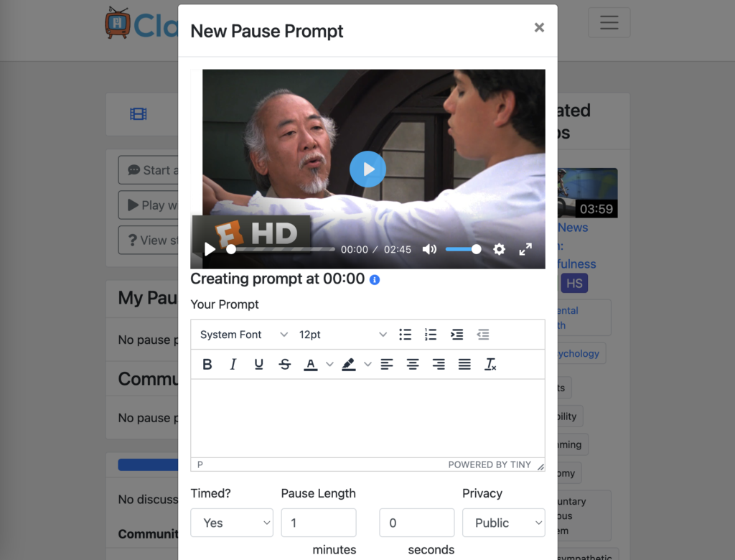Click the blue info icon beside prompt time
This screenshot has height=560, width=735.
tap(375, 280)
